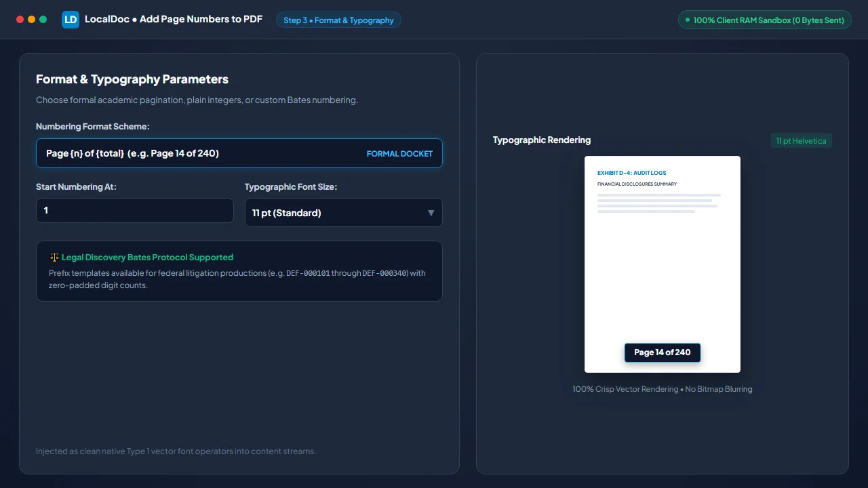868x488 pixels.
Task: Click the Typographic Font Size label
Action: coord(291,186)
